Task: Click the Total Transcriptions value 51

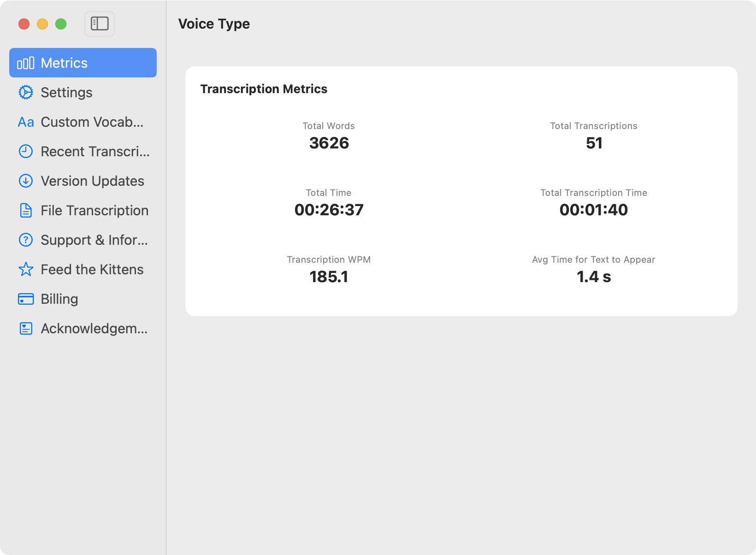Action: [594, 143]
